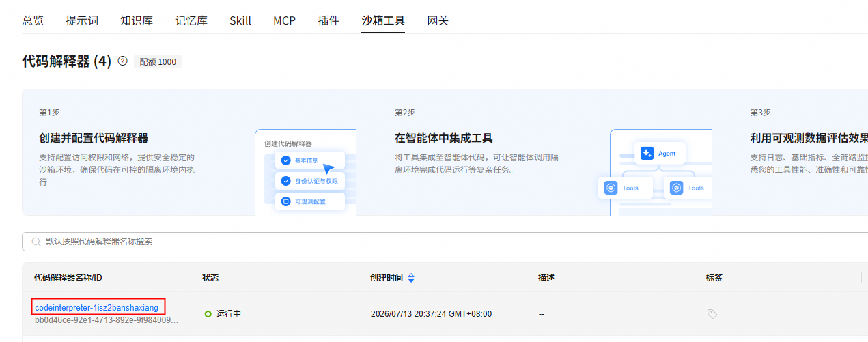This screenshot has height=342, width=868.
Task: Go to the 知识库 tab
Action: tap(137, 20)
